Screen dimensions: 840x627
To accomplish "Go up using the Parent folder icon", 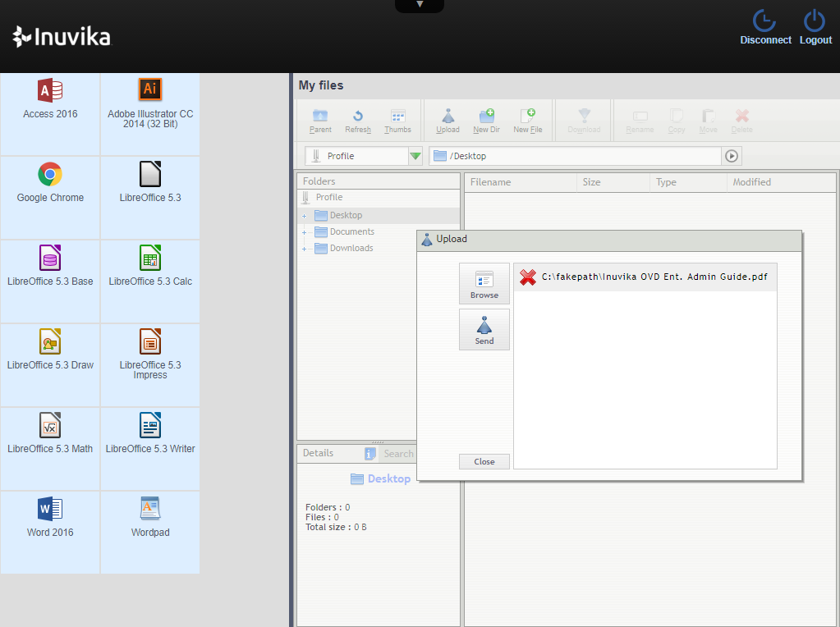I will [319, 120].
